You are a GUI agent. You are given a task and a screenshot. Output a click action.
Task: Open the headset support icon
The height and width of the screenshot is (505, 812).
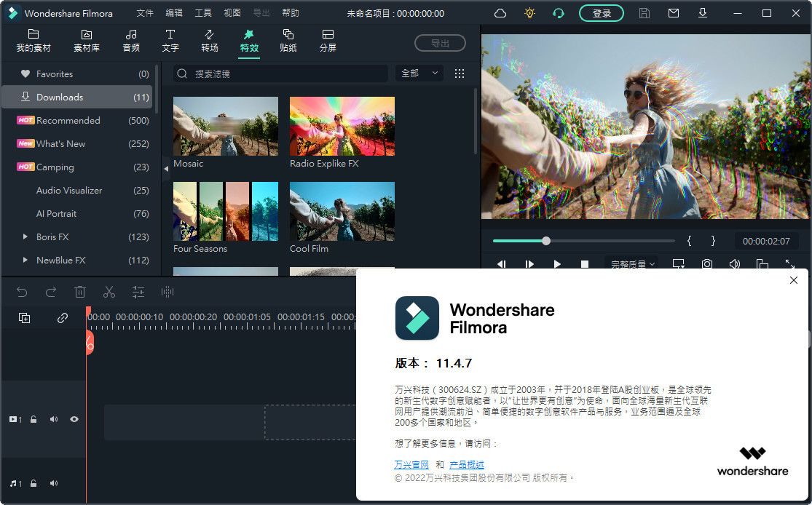tap(559, 13)
